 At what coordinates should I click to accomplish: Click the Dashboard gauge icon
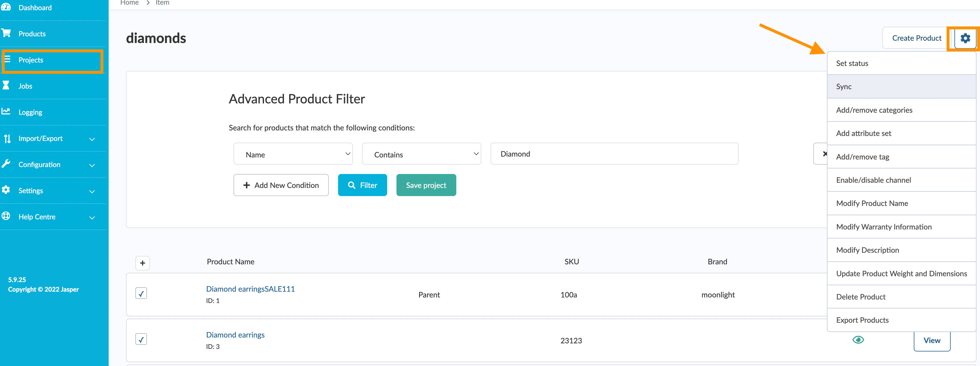(x=6, y=7)
